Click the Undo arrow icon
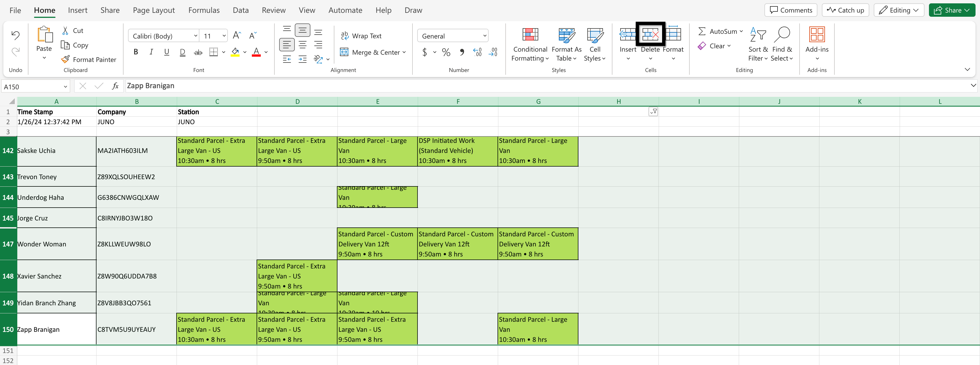Image resolution: width=980 pixels, height=365 pixels. pos(15,35)
